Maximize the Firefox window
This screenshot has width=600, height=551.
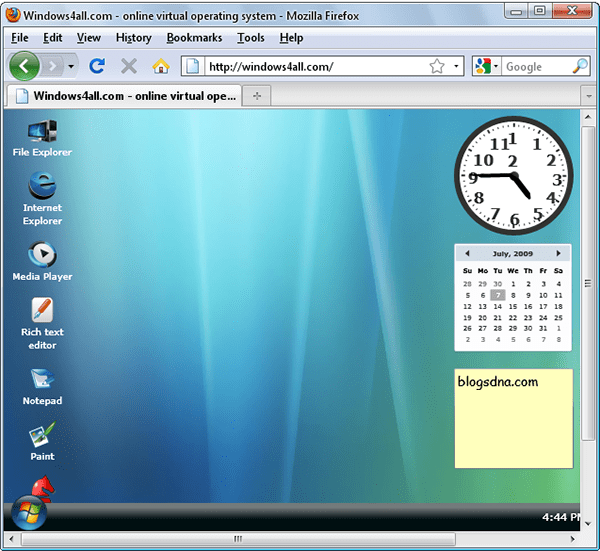[540, 11]
